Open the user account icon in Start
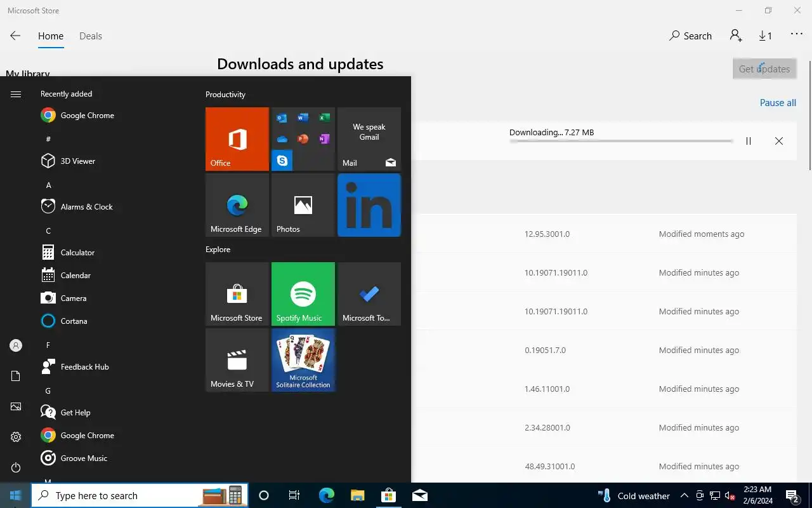 pyautogui.click(x=16, y=345)
